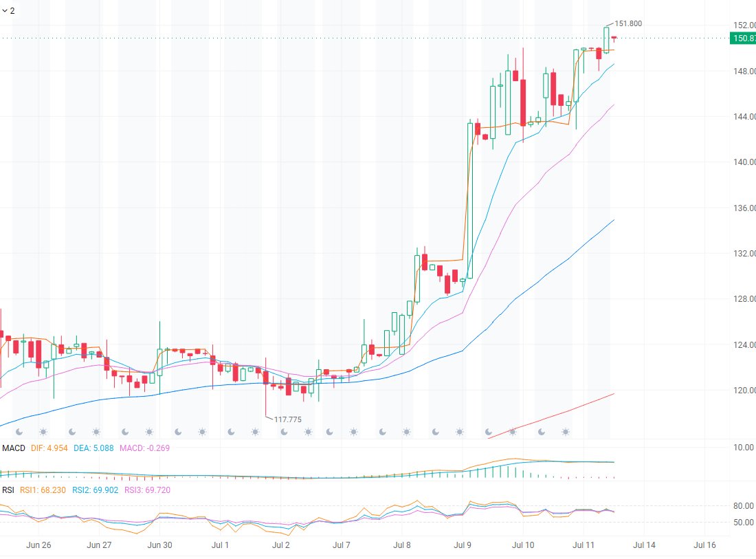756x559 pixels.
Task: Open the MACD indicator label
Action: coord(14,448)
